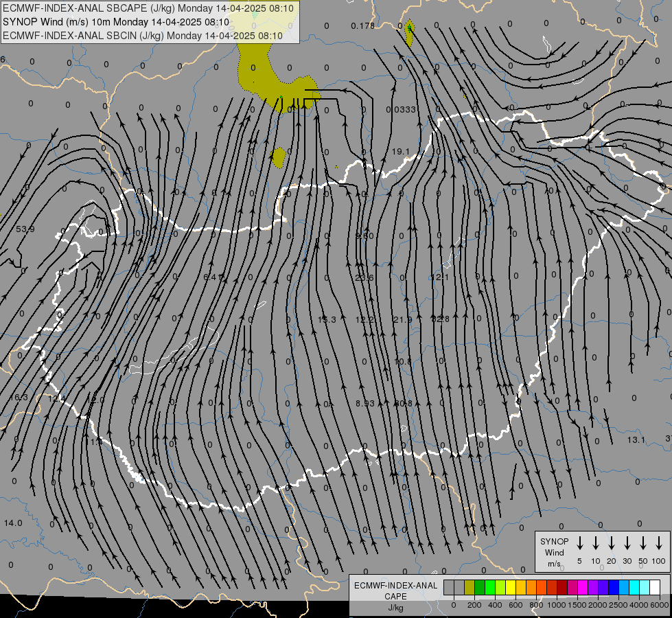
Task: Click the map value 6.41
Action: (x=213, y=277)
